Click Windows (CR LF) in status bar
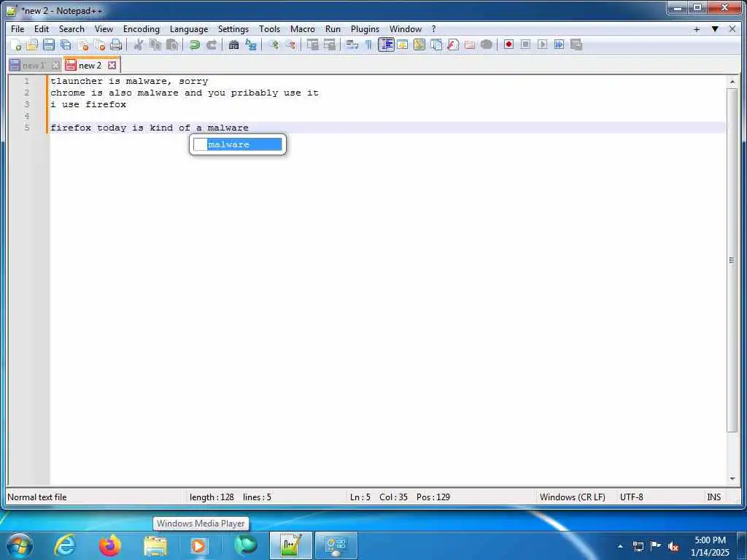The width and height of the screenshot is (747, 560). tap(572, 497)
